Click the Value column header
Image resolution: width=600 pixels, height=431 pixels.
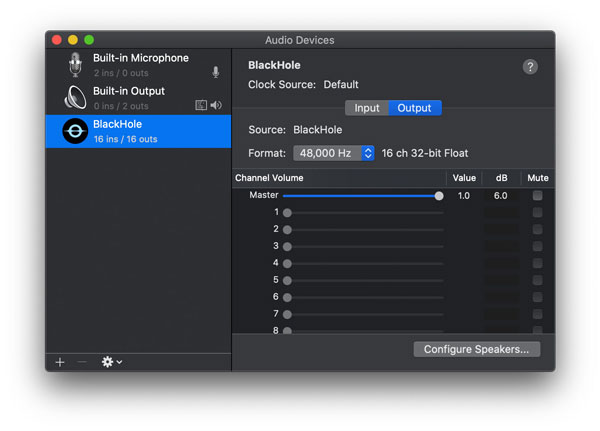(x=464, y=178)
